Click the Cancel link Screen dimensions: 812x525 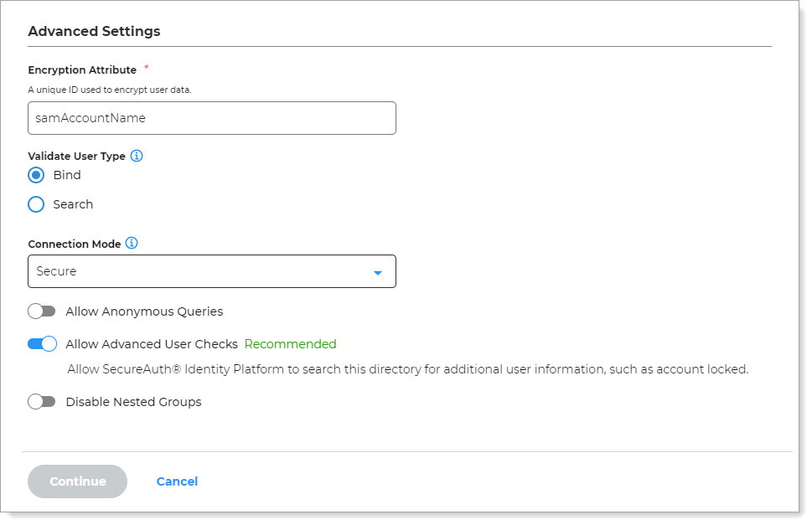point(177,481)
